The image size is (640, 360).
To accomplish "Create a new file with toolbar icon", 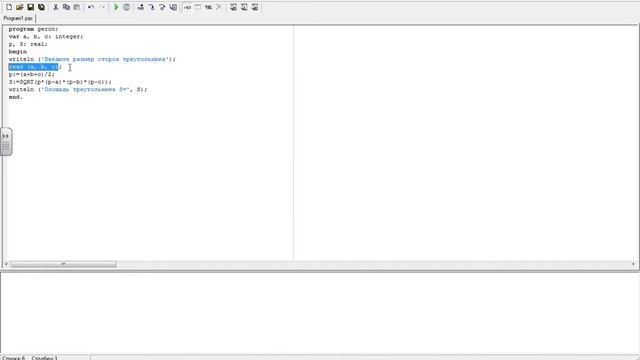I will coord(9,7).
